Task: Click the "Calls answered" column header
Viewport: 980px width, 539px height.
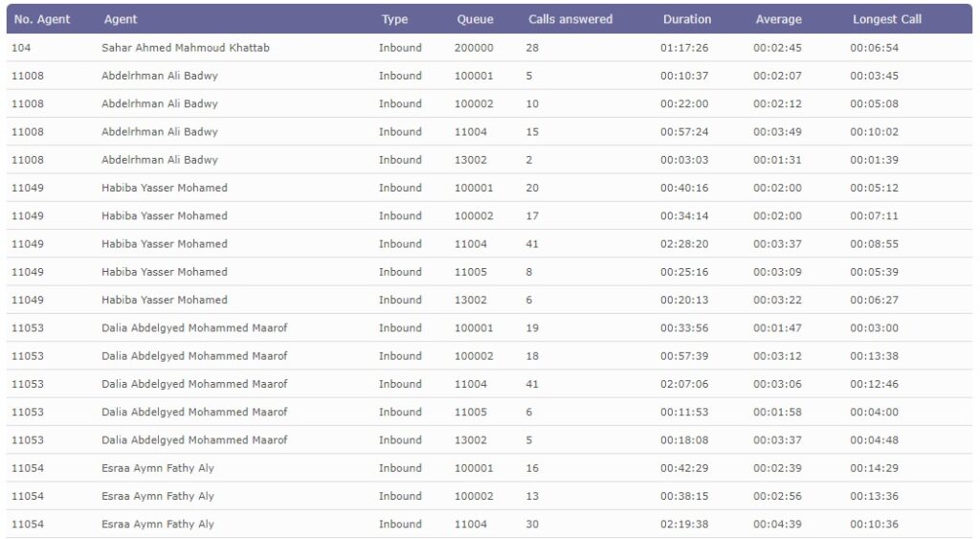Action: (570, 19)
